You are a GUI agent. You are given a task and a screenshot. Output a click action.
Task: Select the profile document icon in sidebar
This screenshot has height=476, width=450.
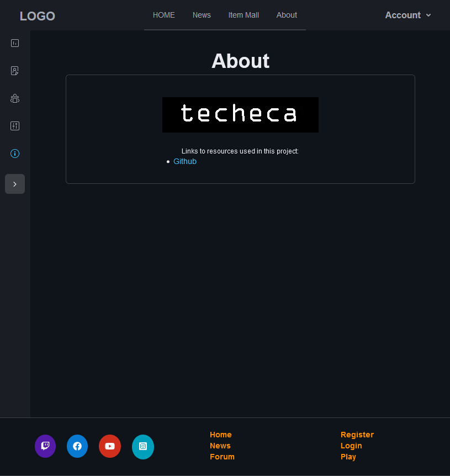point(15,71)
